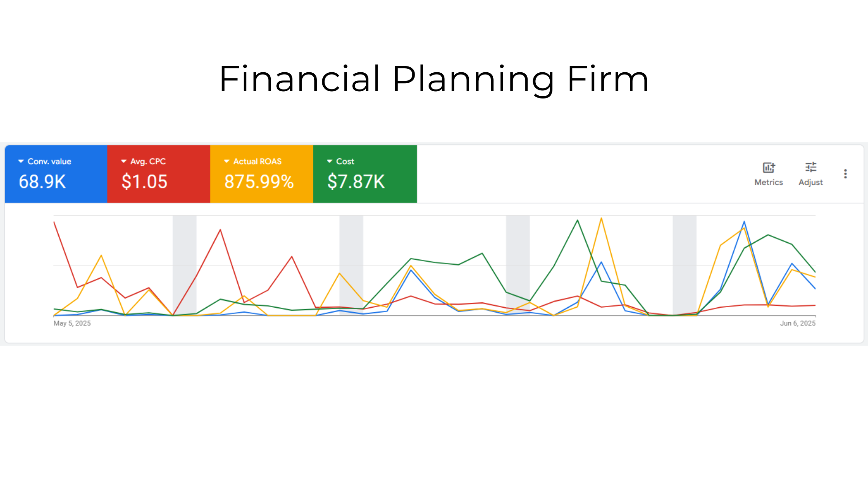Click the Jun 6, 2025 date label
Viewport: 868px width, 488px height.
tap(797, 323)
